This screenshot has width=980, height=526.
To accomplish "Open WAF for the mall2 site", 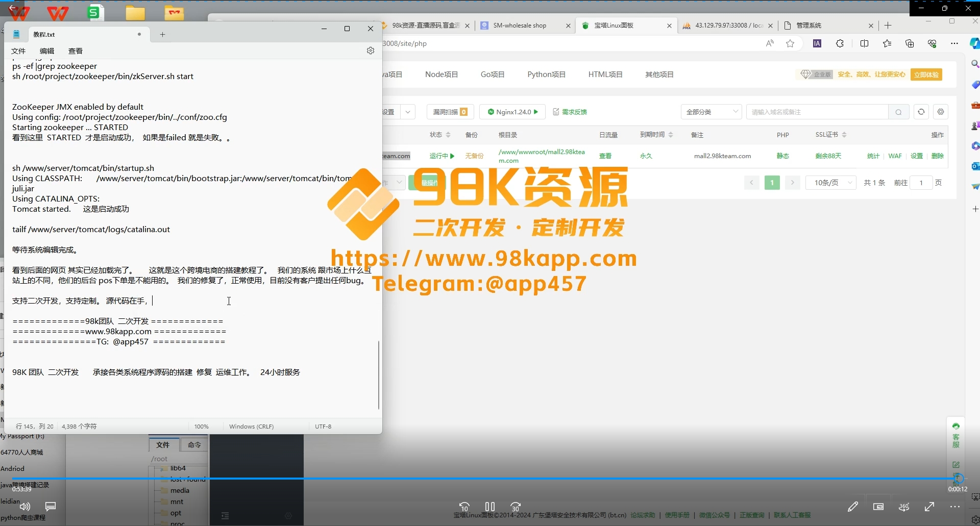I will point(895,156).
